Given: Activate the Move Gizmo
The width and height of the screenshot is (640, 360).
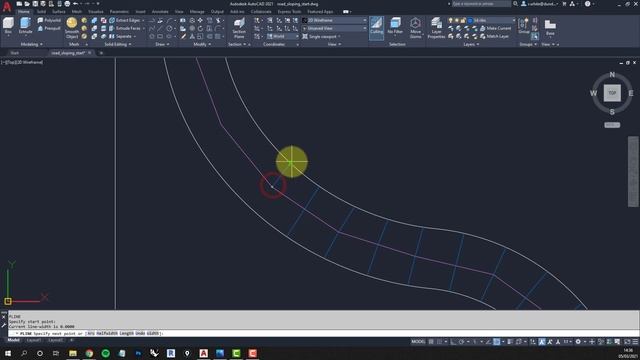Looking at the screenshot, I should pos(416,28).
